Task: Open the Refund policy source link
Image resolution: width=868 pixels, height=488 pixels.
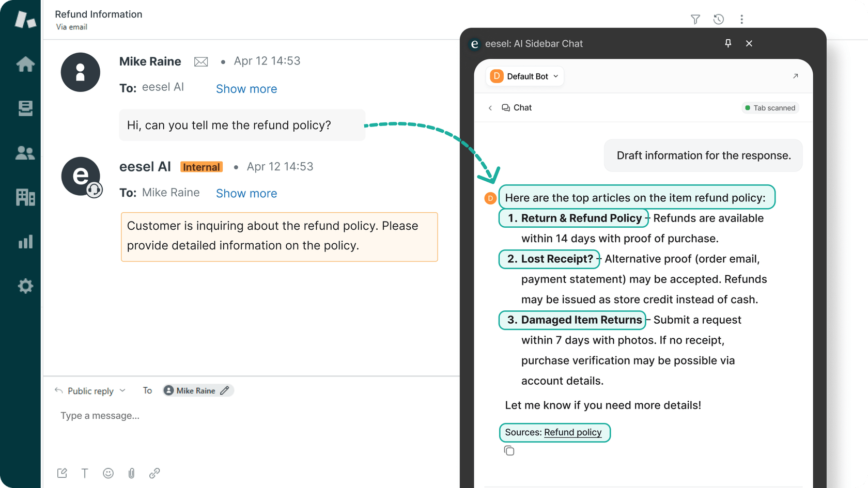Action: (x=574, y=432)
